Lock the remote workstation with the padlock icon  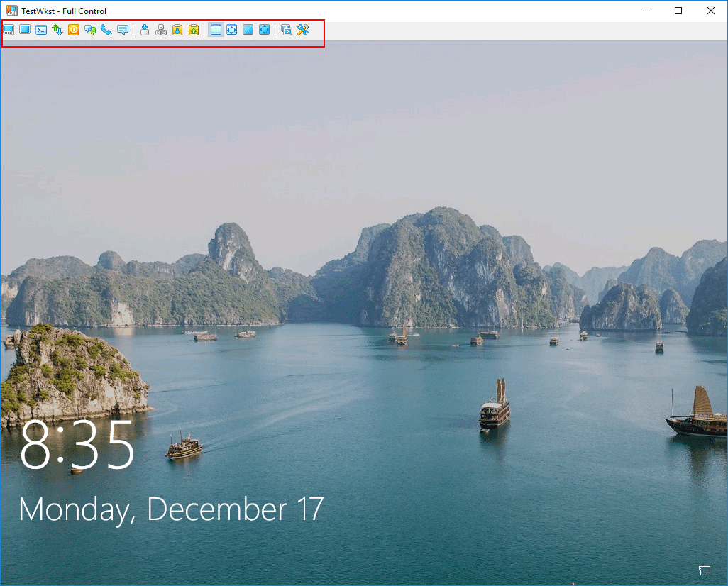click(178, 30)
